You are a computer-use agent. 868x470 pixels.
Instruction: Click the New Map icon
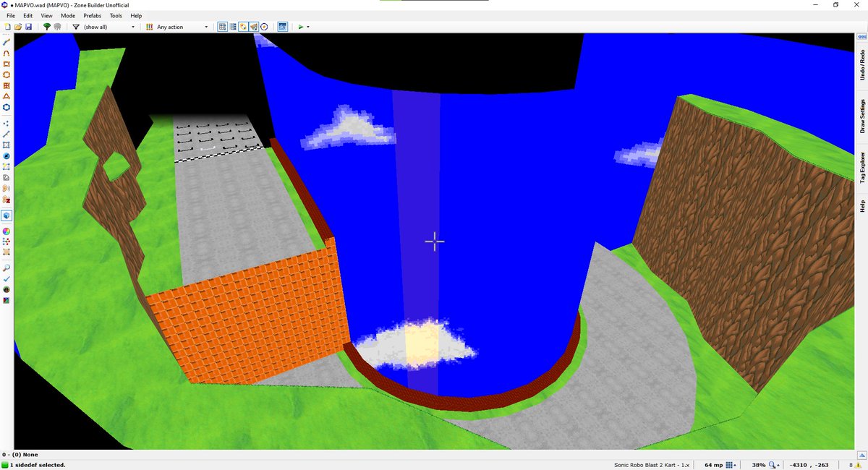pos(7,27)
